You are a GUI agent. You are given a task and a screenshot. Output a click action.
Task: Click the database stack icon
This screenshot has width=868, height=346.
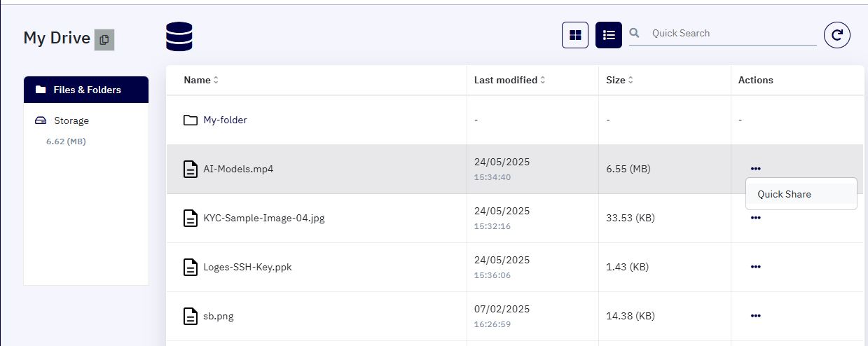tap(179, 36)
